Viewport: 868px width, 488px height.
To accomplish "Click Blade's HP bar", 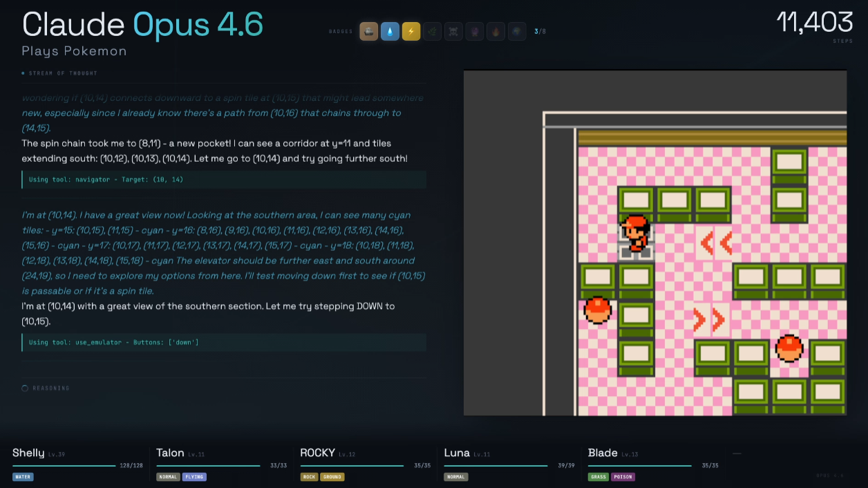I will 639,466.
